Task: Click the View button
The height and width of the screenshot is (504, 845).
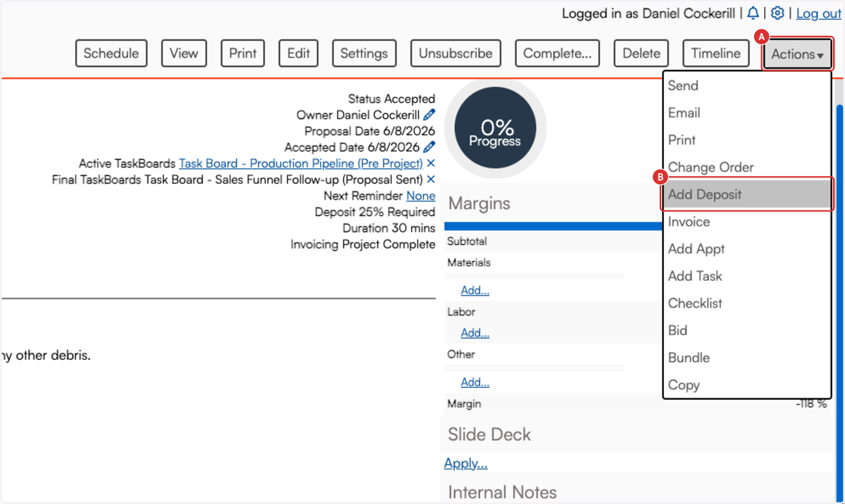Action: [184, 53]
